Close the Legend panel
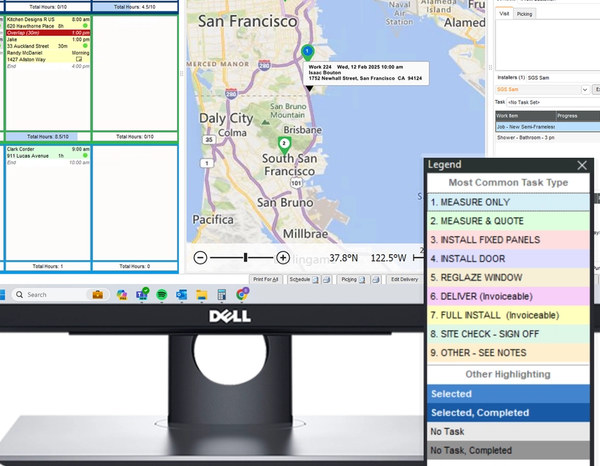The width and height of the screenshot is (600, 466). pos(582,165)
